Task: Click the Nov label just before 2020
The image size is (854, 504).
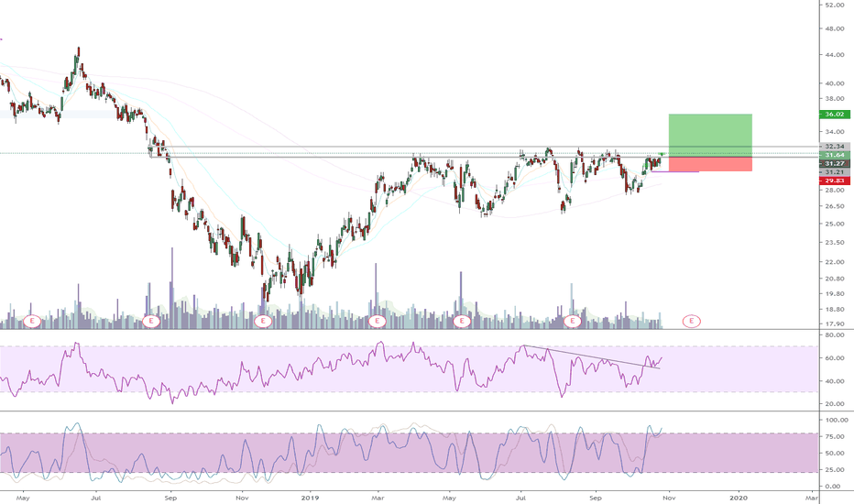Action: (670, 498)
